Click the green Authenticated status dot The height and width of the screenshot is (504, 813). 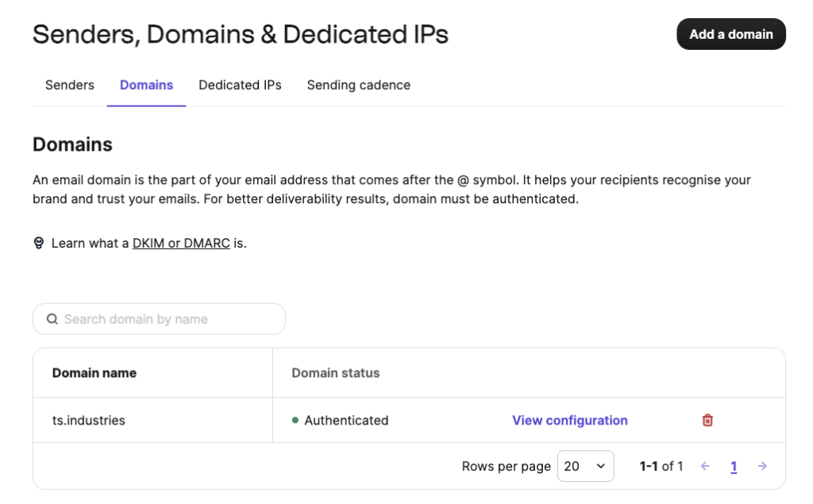tap(295, 421)
